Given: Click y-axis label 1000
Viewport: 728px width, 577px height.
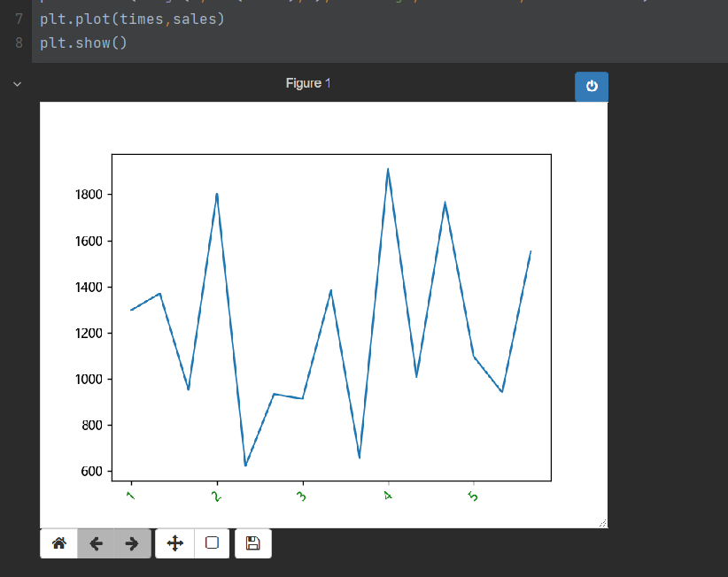Looking at the screenshot, I should tap(89, 379).
